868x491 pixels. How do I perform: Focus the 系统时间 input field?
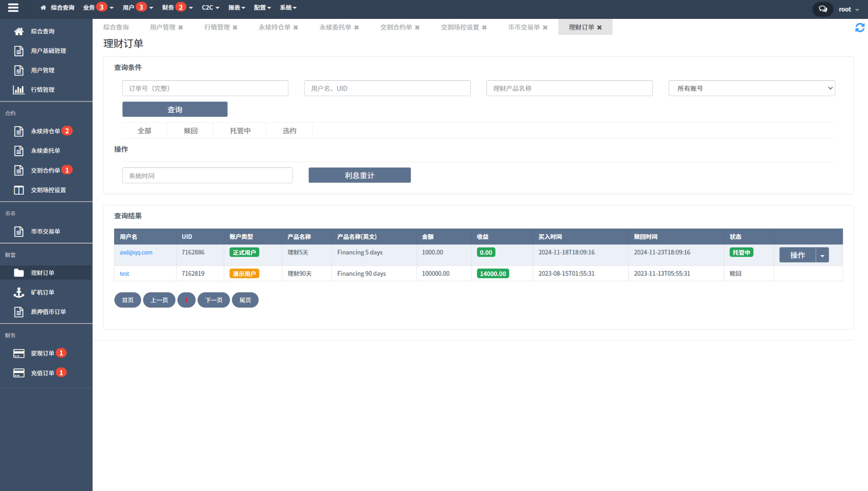(x=207, y=176)
